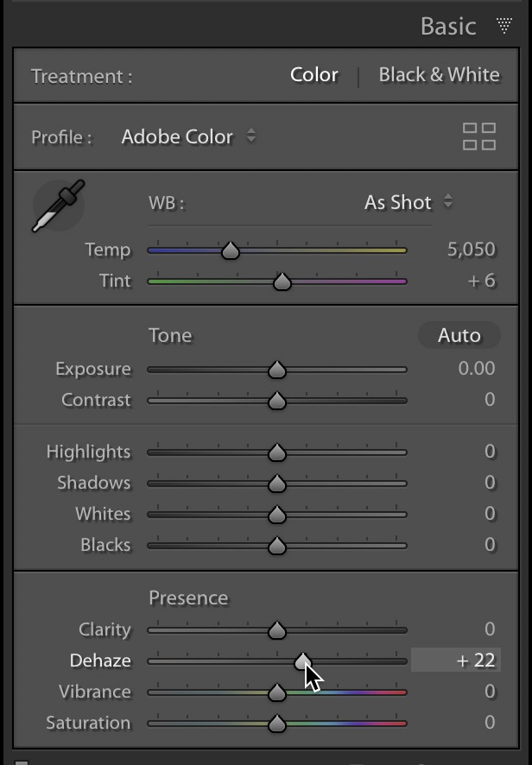532x765 pixels.
Task: Open the Profile Browser grid icon
Action: point(478,137)
